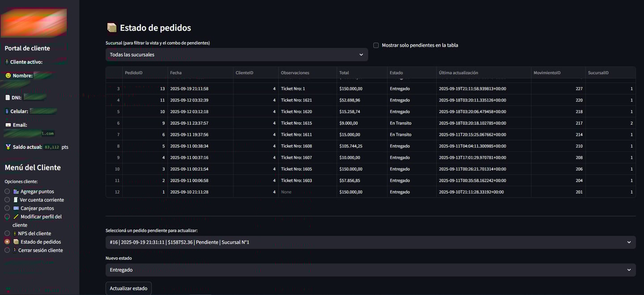Image resolution: width=644 pixels, height=295 pixels.
Task: Click the Portal de cliente heading
Action: click(27, 48)
